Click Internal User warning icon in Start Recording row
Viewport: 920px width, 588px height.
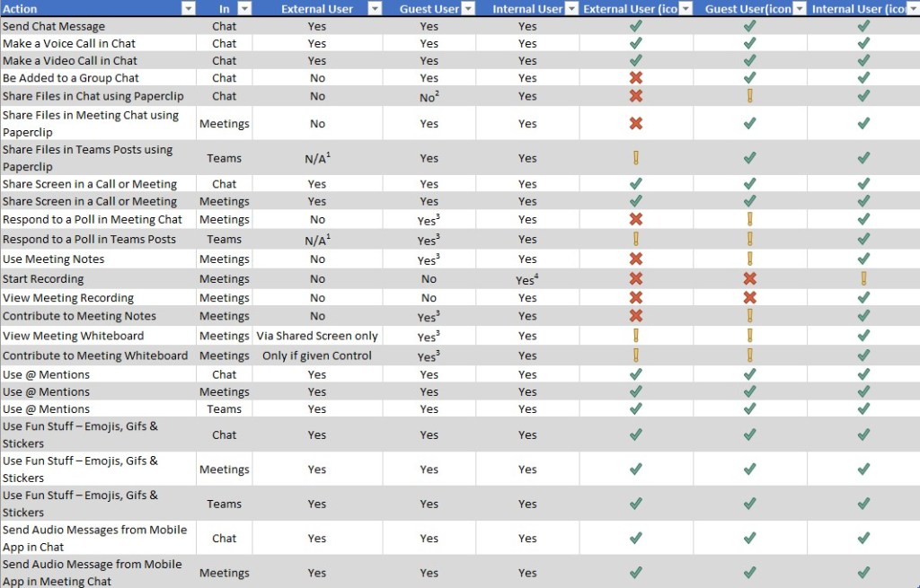(863, 279)
